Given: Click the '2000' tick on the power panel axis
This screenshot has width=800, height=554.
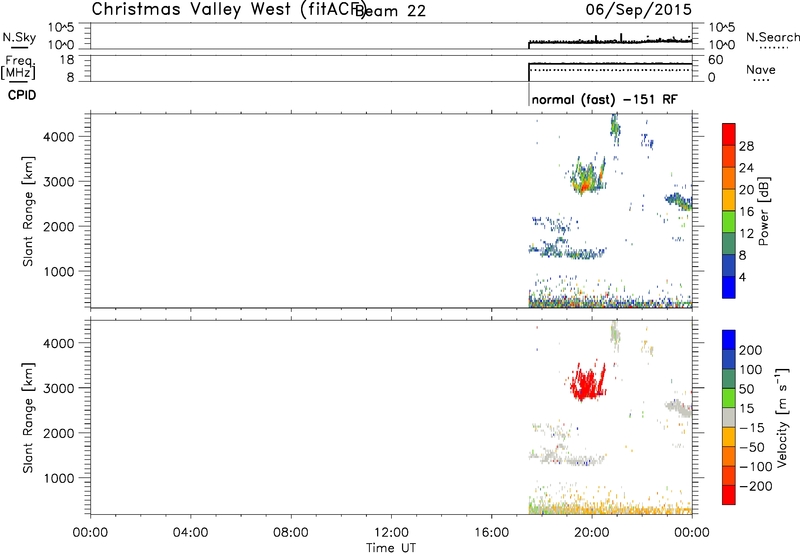Looking at the screenshot, I should (x=59, y=226).
